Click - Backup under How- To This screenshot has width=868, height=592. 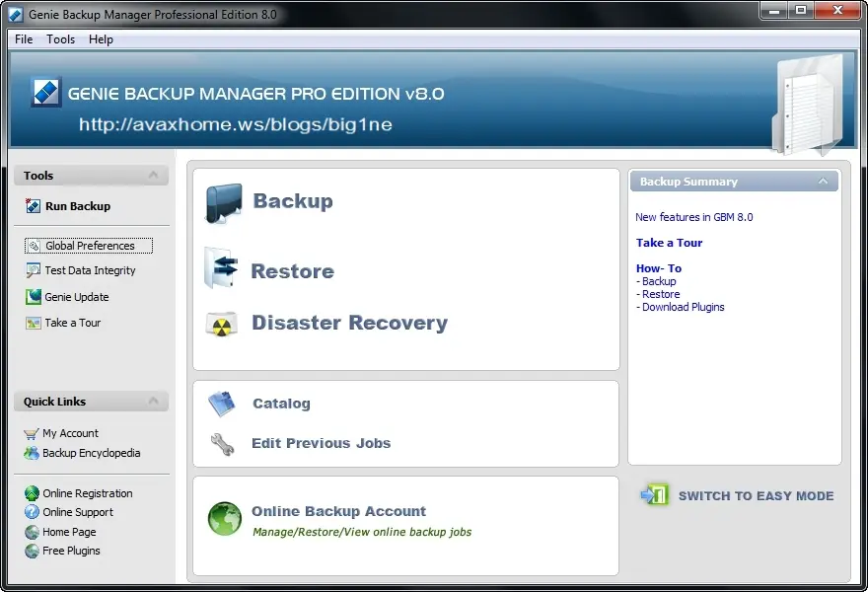point(657,281)
